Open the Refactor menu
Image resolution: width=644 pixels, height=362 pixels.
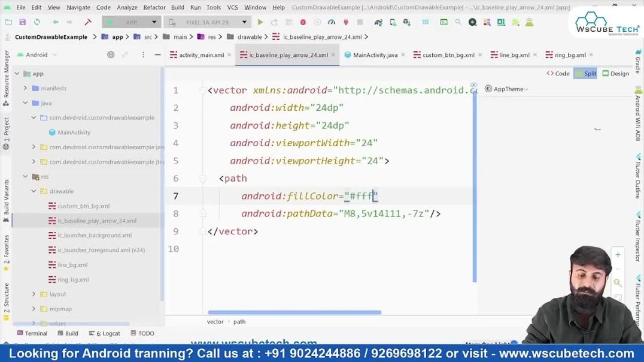[x=154, y=8]
